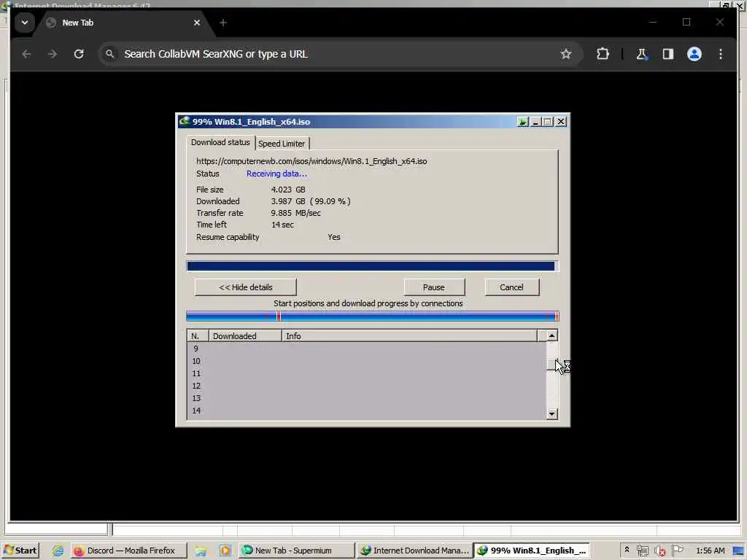The image size is (747, 560).
Task: Select connection row 14 in list
Action: (367, 411)
